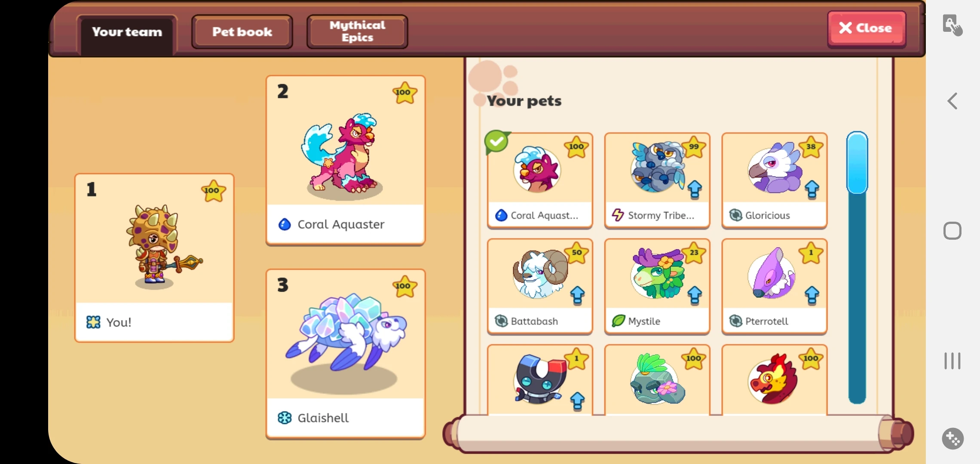Click Stormy Tribe upgrade arrow icon
980x464 pixels.
pos(695,189)
